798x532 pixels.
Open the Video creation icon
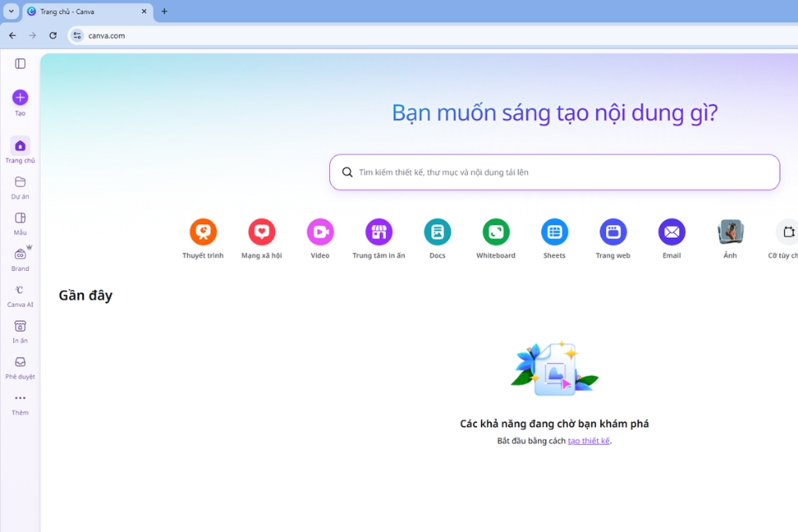click(320, 234)
